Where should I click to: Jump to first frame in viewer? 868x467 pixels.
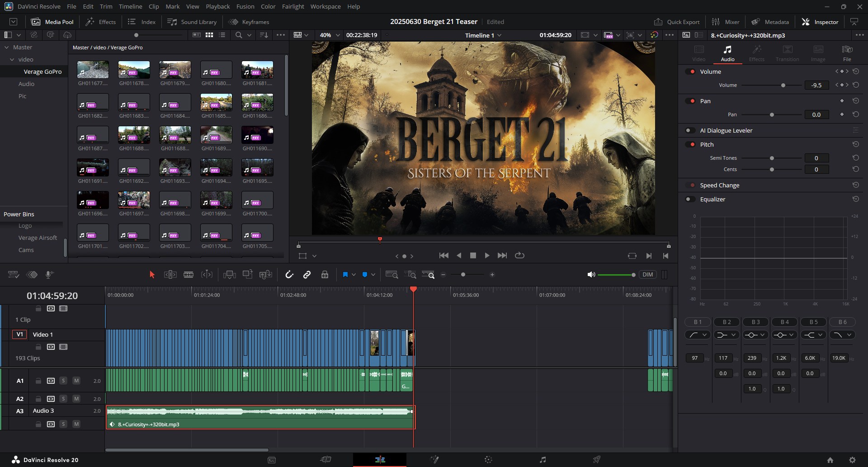pyautogui.click(x=444, y=255)
